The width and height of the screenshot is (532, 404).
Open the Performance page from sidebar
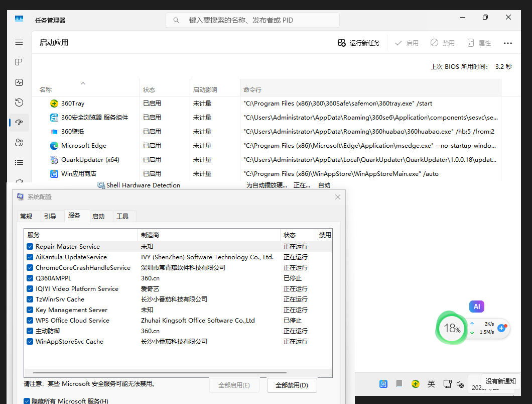[19, 82]
